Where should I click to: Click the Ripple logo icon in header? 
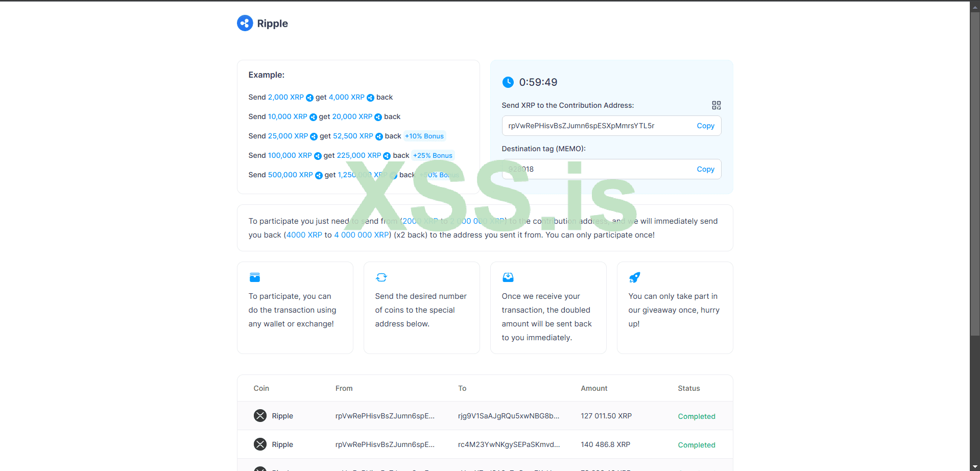245,23
